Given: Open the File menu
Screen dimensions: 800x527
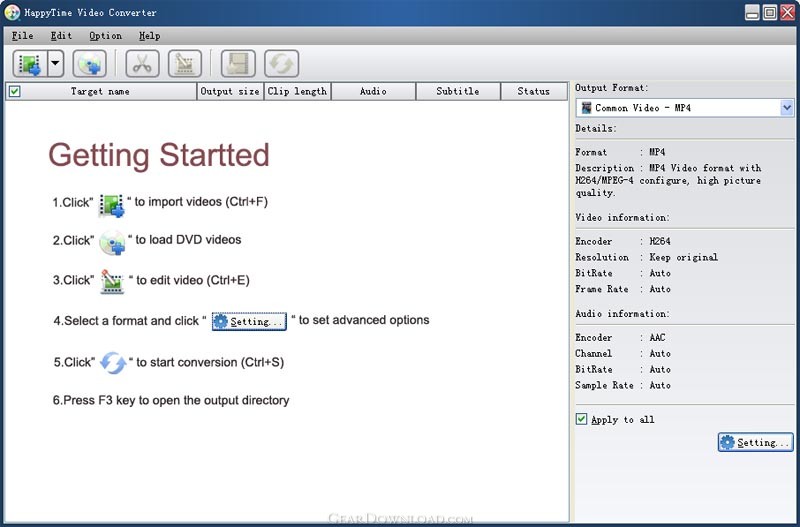Looking at the screenshot, I should [x=22, y=36].
